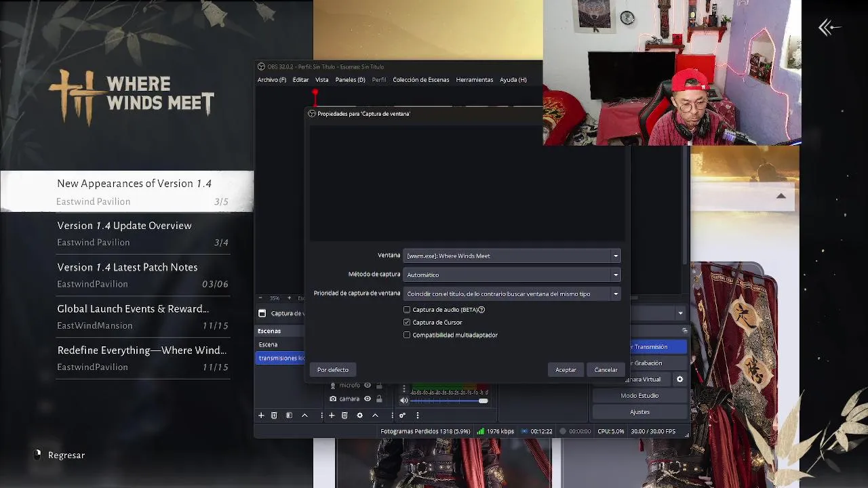Open Version 1.4 Update Overview entry

click(142, 234)
